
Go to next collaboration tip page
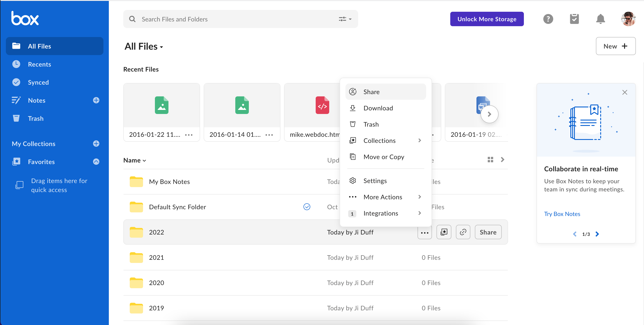pyautogui.click(x=598, y=234)
